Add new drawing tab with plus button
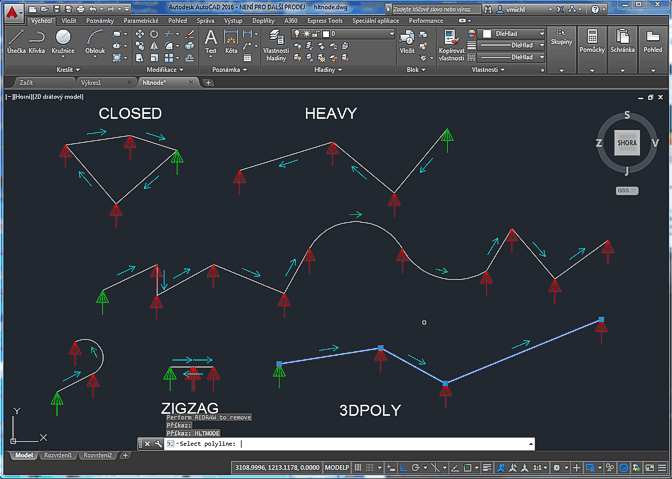 coord(208,83)
